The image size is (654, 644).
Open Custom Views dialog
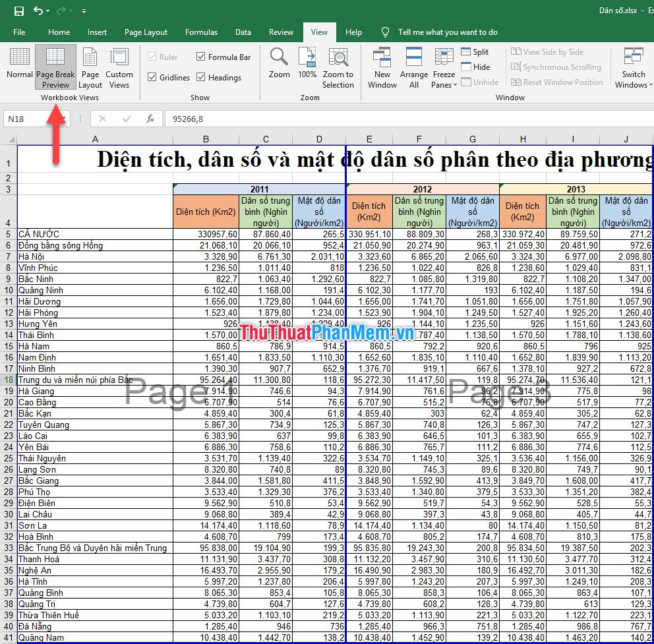[119, 67]
